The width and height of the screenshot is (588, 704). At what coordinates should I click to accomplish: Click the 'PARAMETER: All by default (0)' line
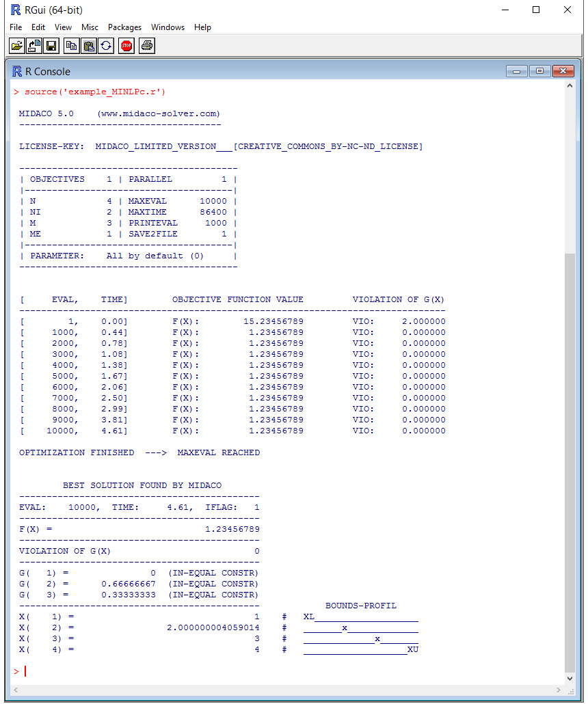click(x=117, y=256)
